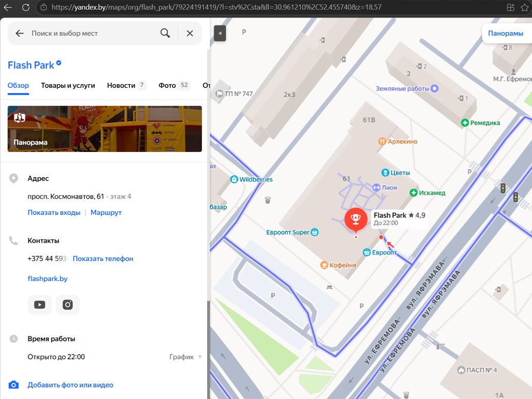Open the flashpark.by website link
532x399 pixels.
click(48, 279)
